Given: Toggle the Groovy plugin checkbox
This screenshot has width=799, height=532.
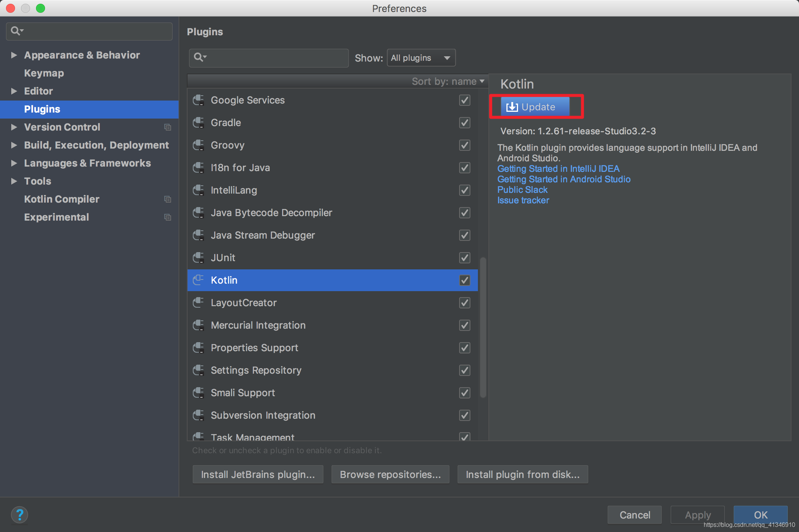Looking at the screenshot, I should click(x=465, y=145).
